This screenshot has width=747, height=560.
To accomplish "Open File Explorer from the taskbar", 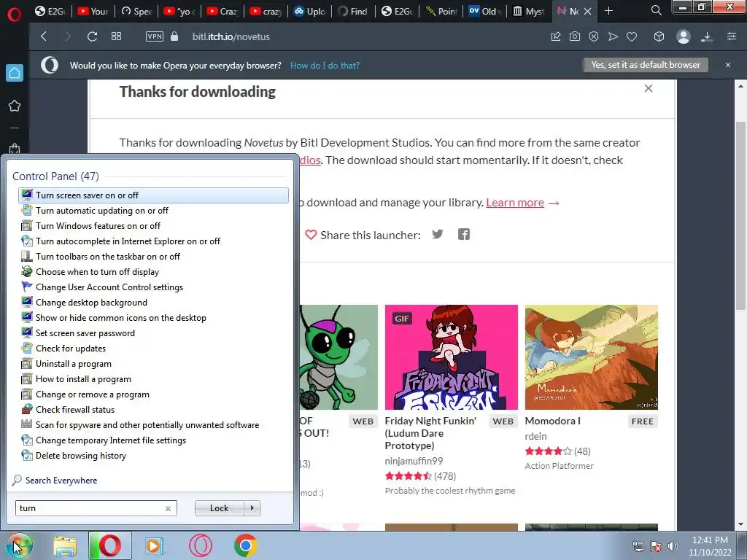I will pos(65,546).
